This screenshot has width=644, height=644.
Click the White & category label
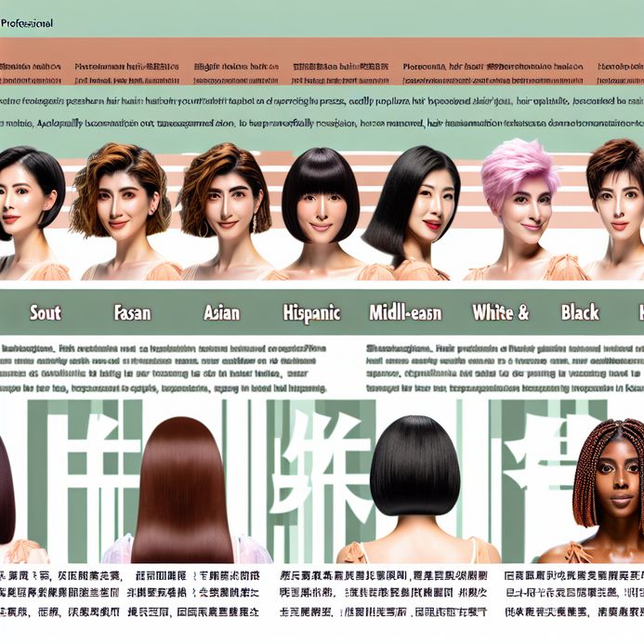pos(499,313)
